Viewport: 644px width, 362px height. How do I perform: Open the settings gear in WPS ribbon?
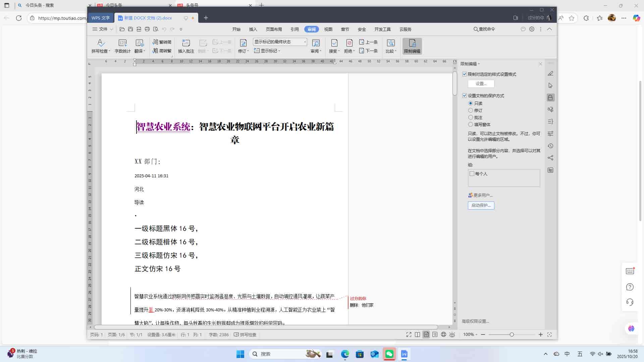(532, 29)
